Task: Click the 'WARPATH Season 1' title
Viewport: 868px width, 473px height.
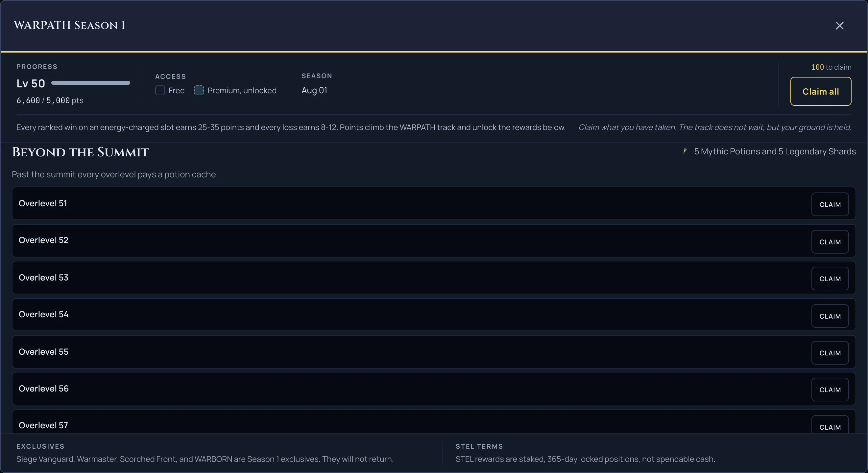Action: 69,25
